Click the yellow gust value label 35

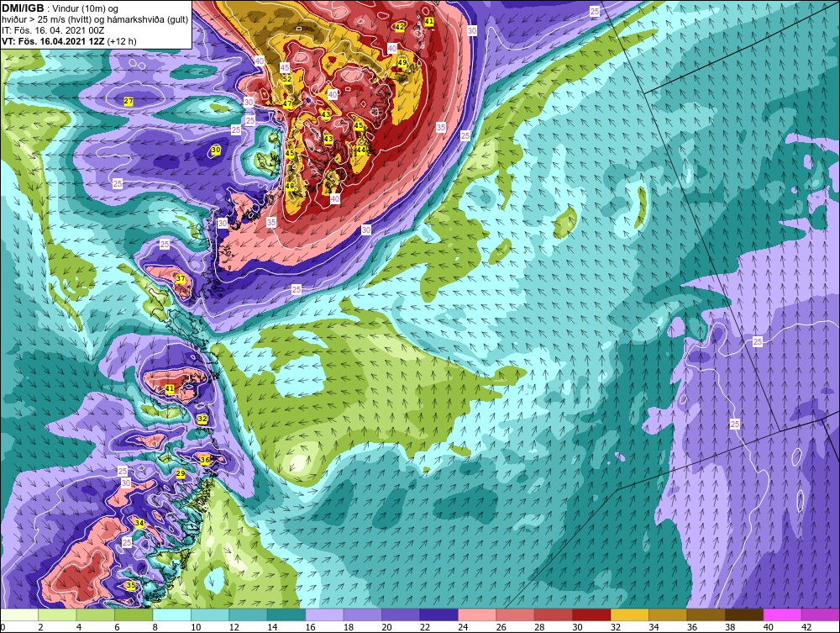[x=131, y=585]
